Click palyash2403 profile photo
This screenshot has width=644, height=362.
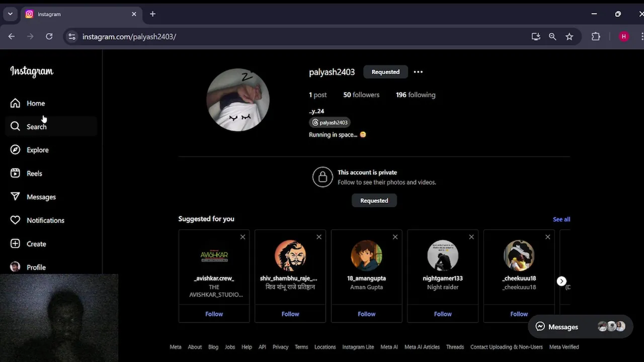[x=238, y=100]
